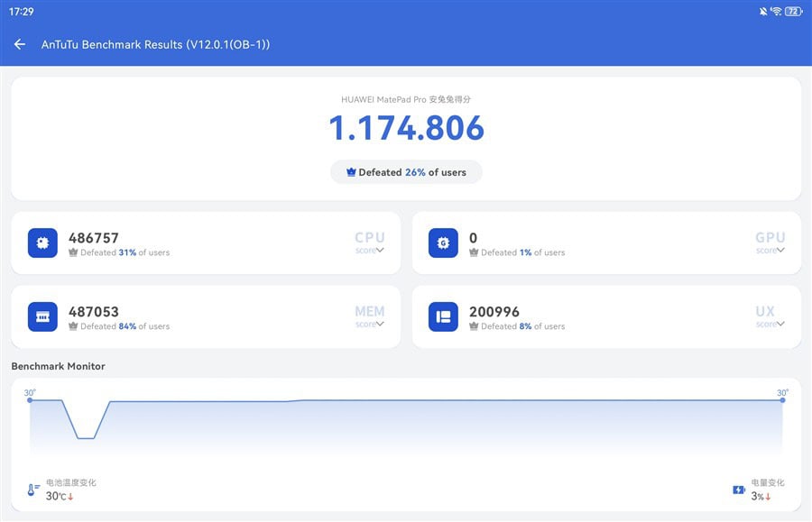Tap the battery temperature thermometer icon
Screen dimensions: 812x522
[x=32, y=490]
